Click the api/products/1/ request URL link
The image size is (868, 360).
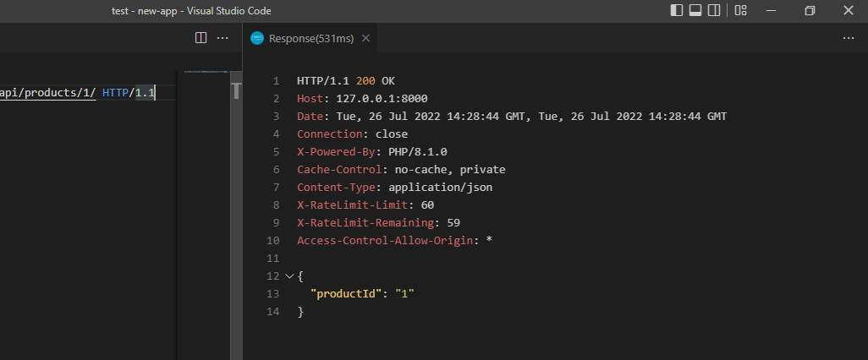(48, 93)
